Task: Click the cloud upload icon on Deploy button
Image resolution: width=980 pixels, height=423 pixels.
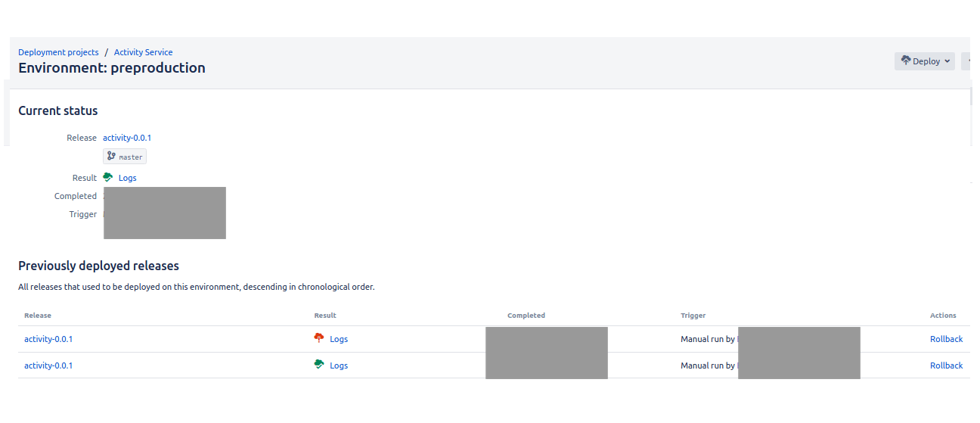Action: [x=905, y=61]
